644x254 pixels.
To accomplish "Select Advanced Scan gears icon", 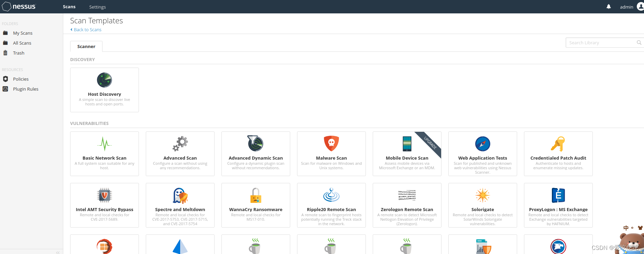I will click(180, 144).
